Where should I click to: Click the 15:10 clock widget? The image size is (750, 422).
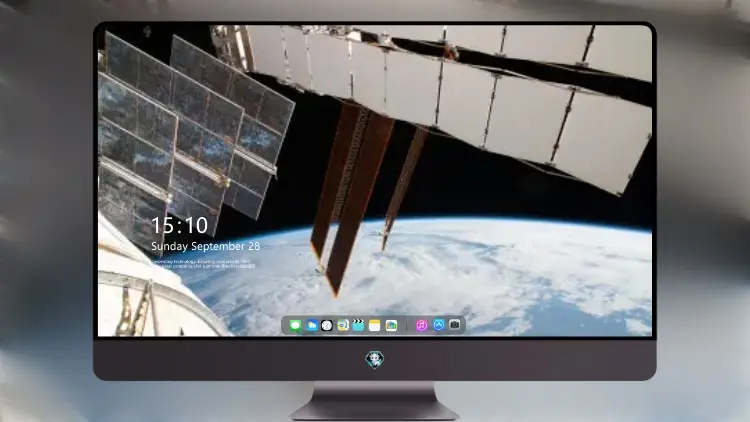180,225
